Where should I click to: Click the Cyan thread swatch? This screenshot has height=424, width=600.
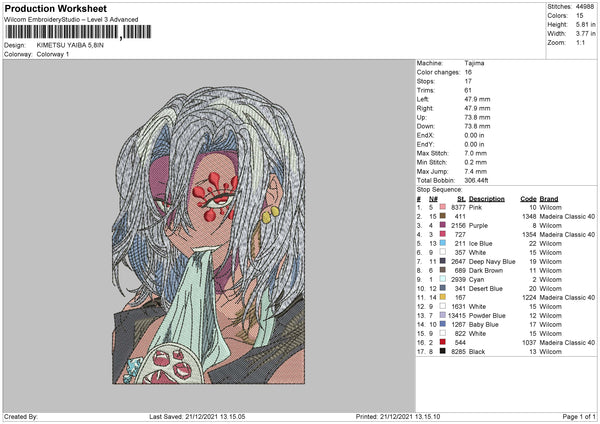point(443,279)
